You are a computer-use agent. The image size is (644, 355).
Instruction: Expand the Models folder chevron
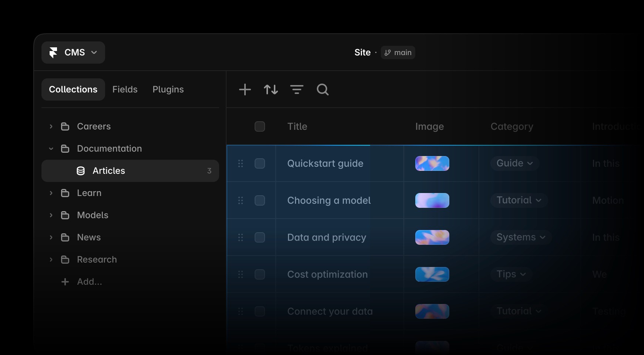[x=51, y=215]
